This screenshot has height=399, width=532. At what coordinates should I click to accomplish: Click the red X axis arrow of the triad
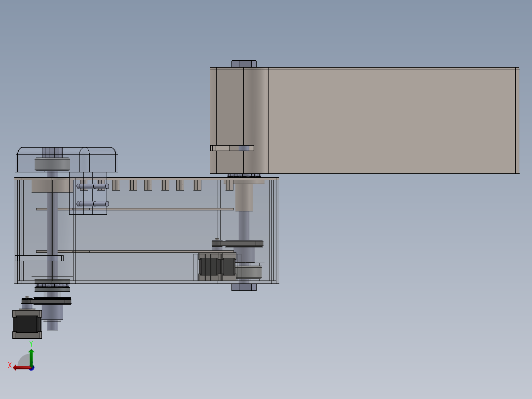point(21,368)
